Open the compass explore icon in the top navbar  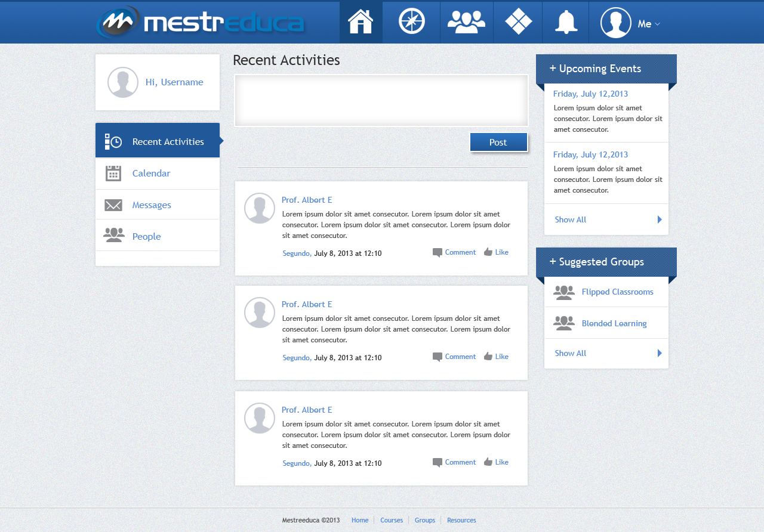(x=411, y=22)
